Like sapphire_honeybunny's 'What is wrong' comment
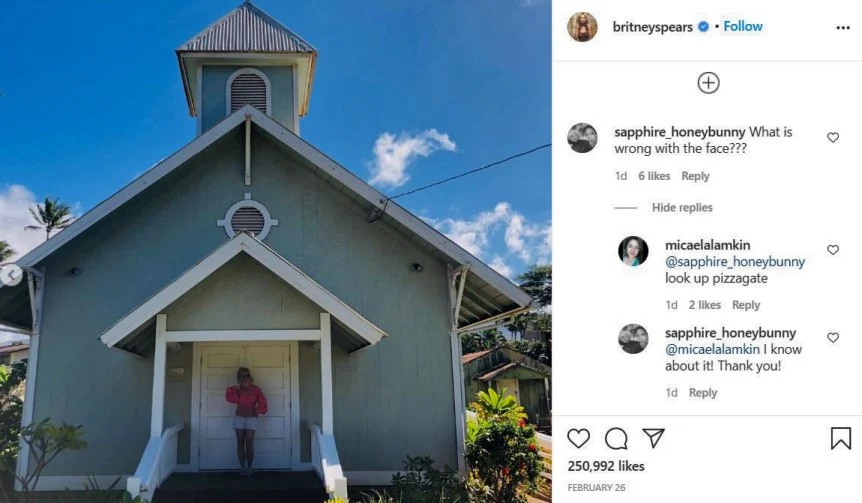This screenshot has width=862, height=503. (833, 137)
